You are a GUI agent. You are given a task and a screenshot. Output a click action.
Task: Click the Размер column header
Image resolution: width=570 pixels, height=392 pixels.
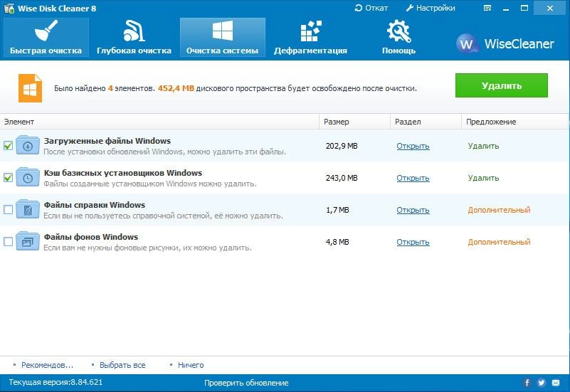(355, 122)
